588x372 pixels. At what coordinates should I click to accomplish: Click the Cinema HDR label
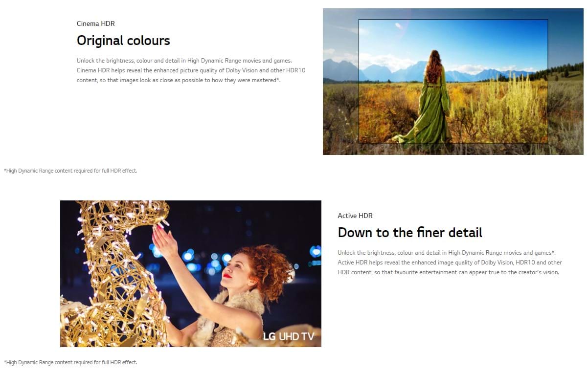(x=96, y=23)
